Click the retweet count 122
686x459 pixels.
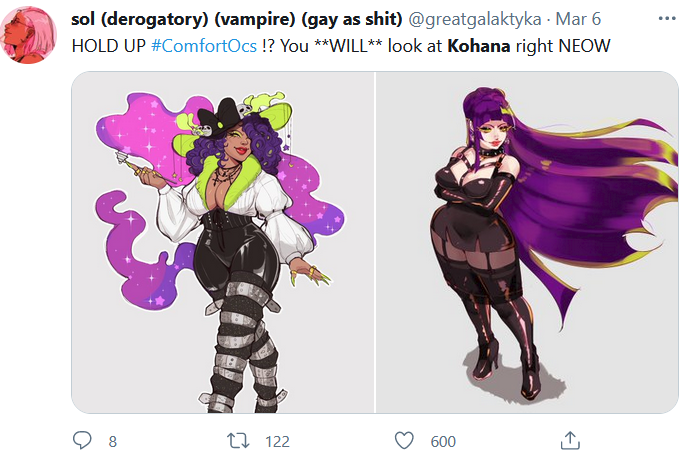click(x=277, y=441)
